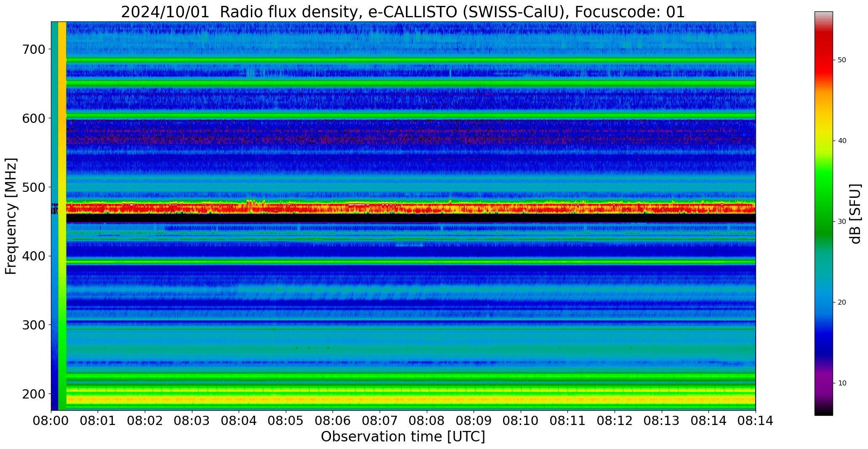Click the 08:13 time tick label
The width and height of the screenshot is (868, 449).
[x=662, y=421]
